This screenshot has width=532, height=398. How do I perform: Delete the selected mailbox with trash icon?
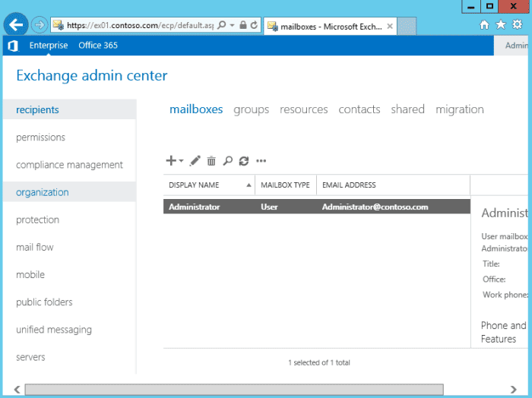pos(211,161)
